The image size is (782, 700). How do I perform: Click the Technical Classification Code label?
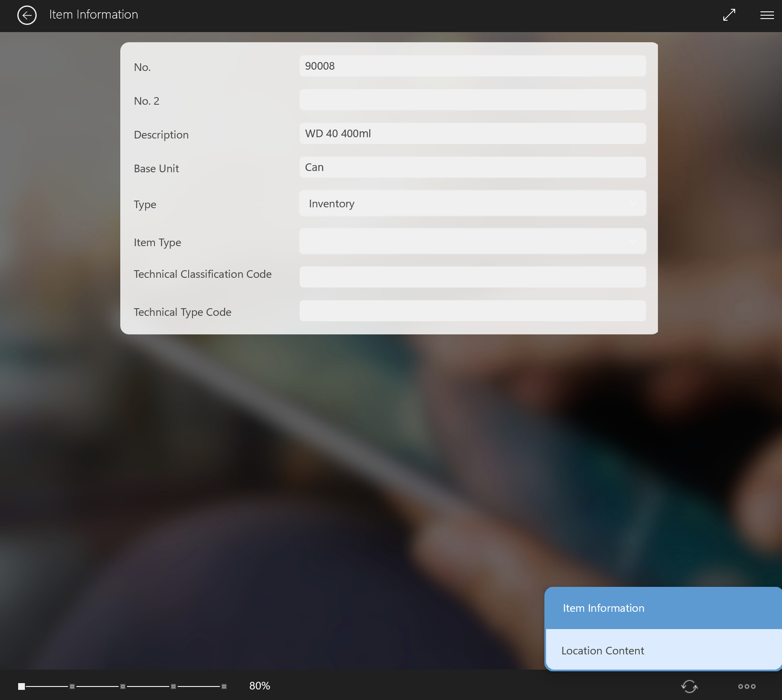coord(203,274)
